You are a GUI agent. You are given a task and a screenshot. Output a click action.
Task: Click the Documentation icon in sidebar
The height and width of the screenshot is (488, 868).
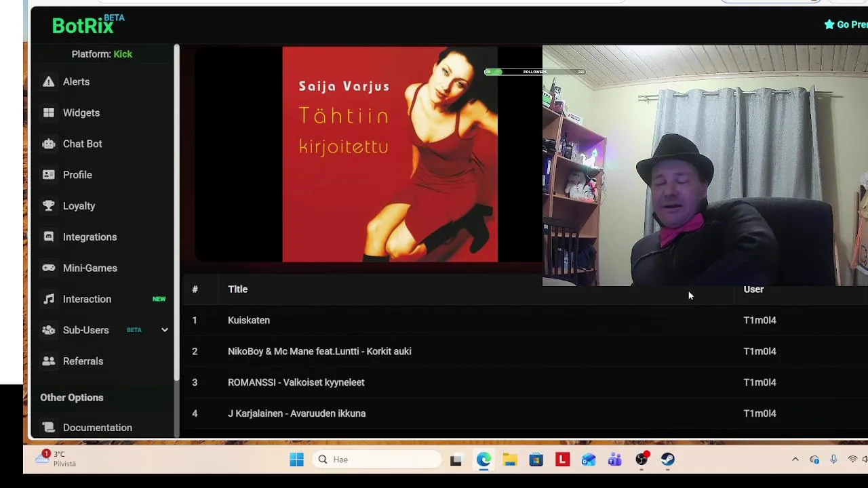point(48,428)
